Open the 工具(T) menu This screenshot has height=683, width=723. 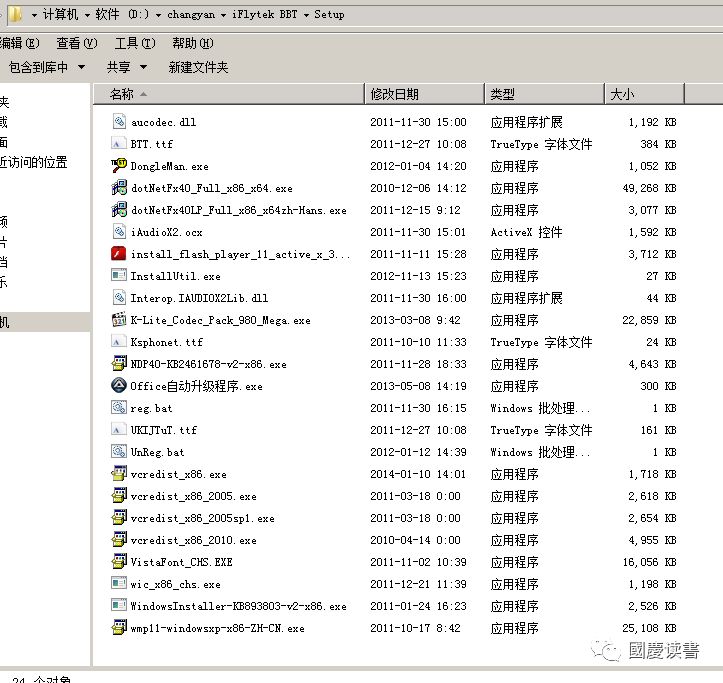[x=135, y=43]
